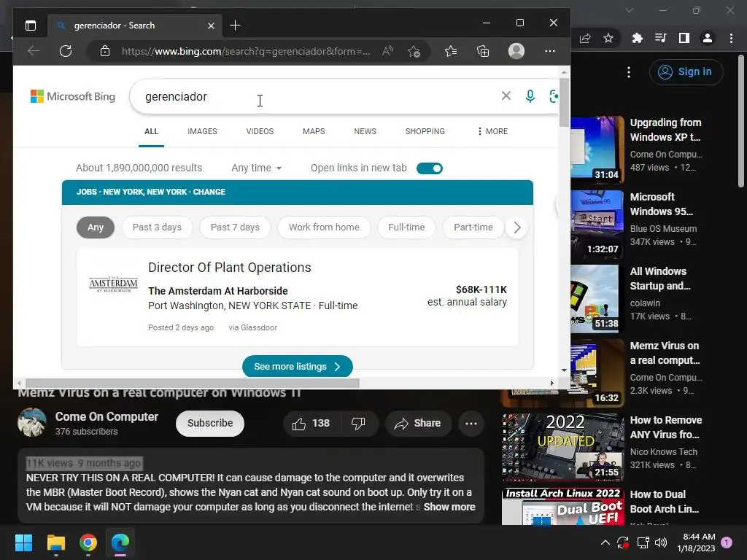Image resolution: width=747 pixels, height=560 pixels.
Task: Search by voice with Bing microphone
Action: coord(530,96)
